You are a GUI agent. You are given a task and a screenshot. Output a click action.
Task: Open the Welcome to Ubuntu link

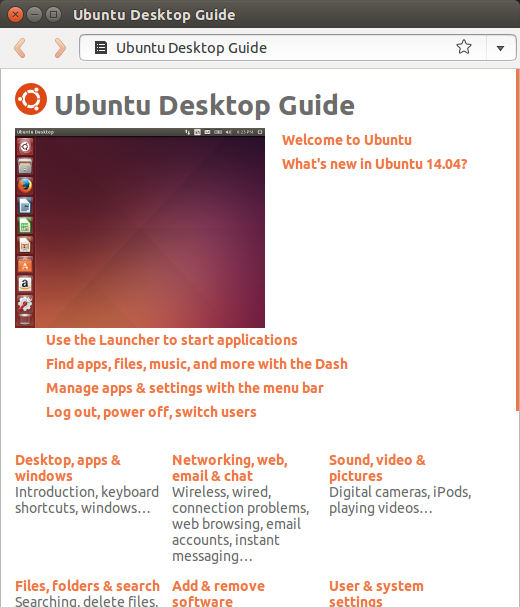347,140
